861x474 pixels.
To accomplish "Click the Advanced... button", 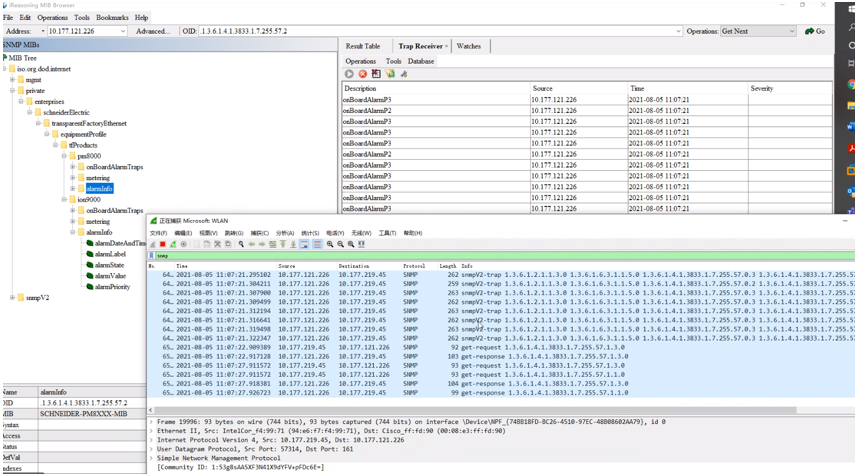I will click(153, 31).
